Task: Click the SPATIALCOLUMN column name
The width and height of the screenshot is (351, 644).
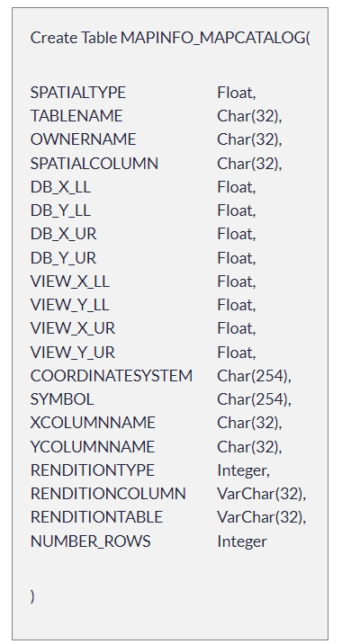Action: pos(94,164)
